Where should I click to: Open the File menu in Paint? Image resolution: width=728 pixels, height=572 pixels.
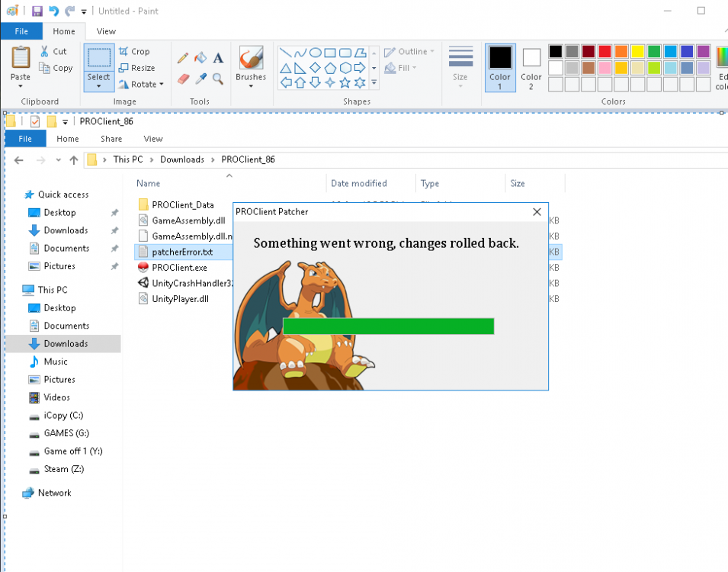pyautogui.click(x=21, y=31)
